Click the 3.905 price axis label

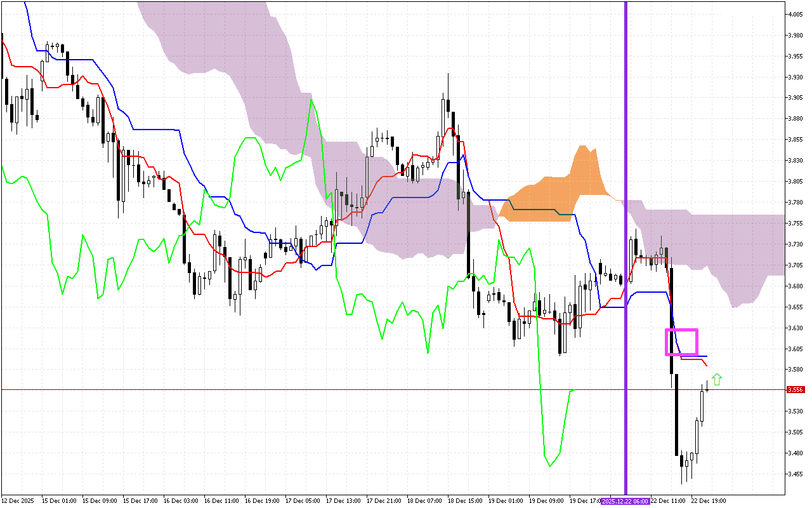(x=795, y=98)
